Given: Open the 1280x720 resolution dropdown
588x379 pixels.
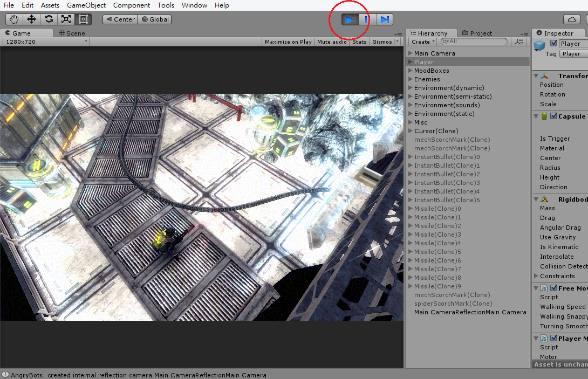Looking at the screenshot, I should [x=46, y=42].
